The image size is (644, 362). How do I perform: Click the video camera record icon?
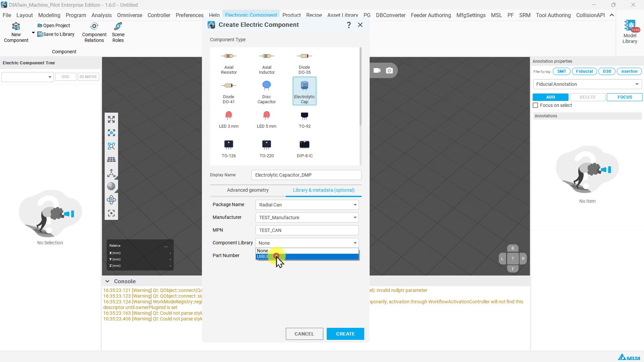377,70
